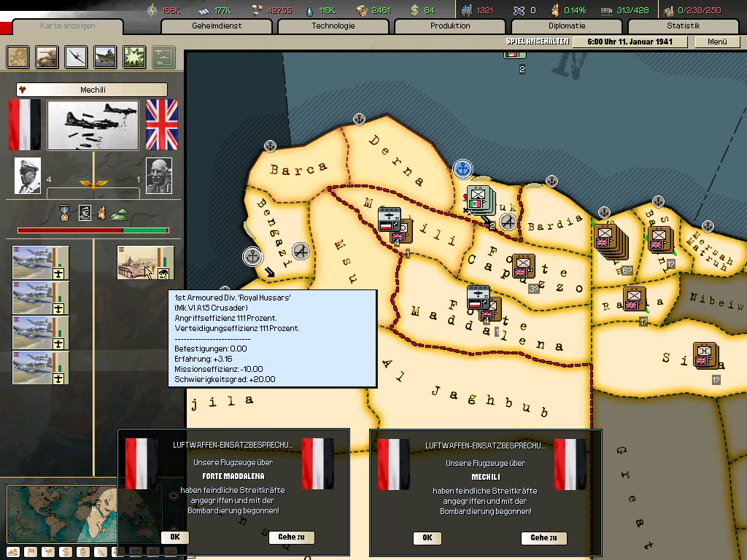The width and height of the screenshot is (747, 560).
Task: Open the Geheimdienst tab
Action: click(x=216, y=26)
